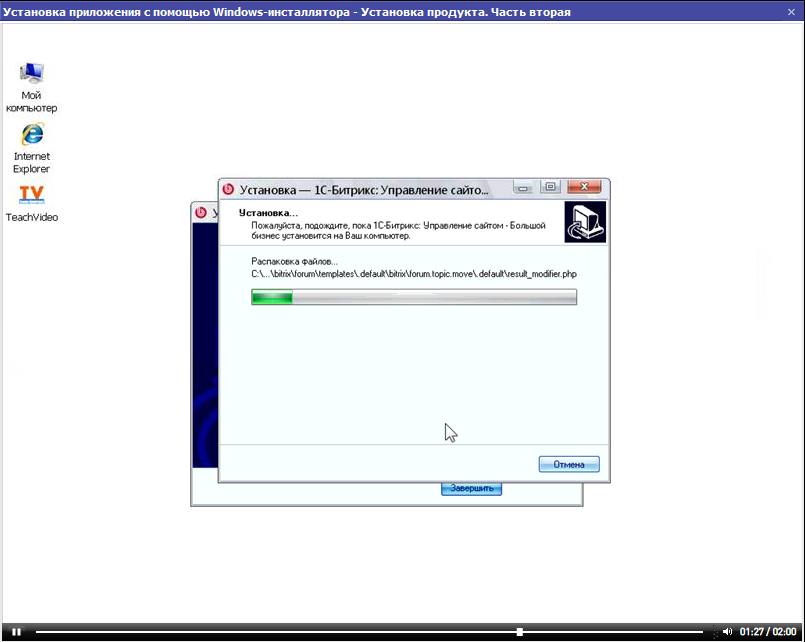Image resolution: width=805 pixels, height=642 pixels.
Task: Click Завершить in the background window
Action: tap(471, 489)
